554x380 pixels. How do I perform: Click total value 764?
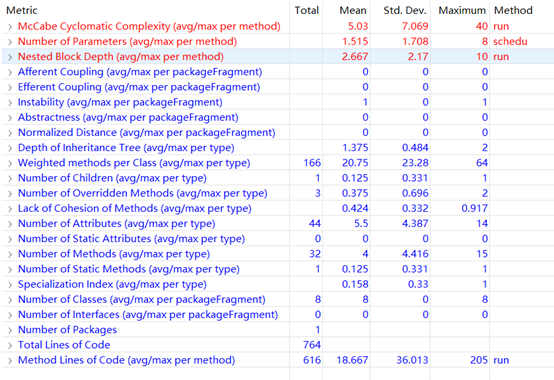pyautogui.click(x=312, y=345)
